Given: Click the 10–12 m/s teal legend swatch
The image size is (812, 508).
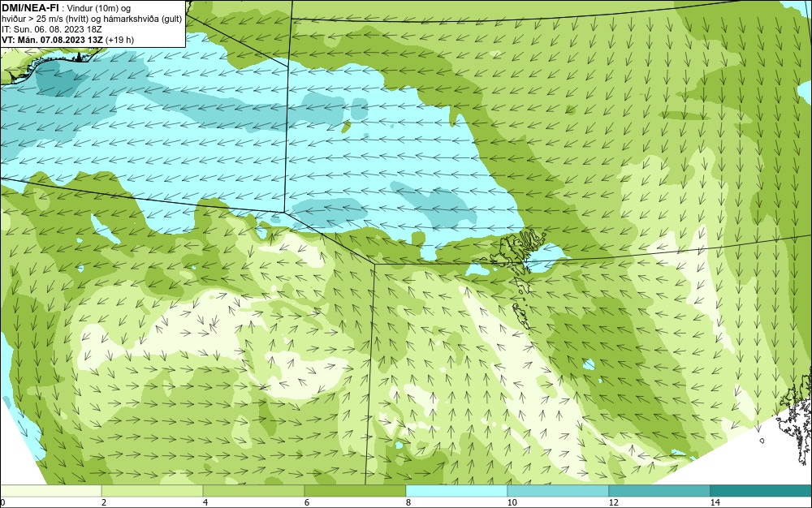Looking at the screenshot, I should point(558,491).
